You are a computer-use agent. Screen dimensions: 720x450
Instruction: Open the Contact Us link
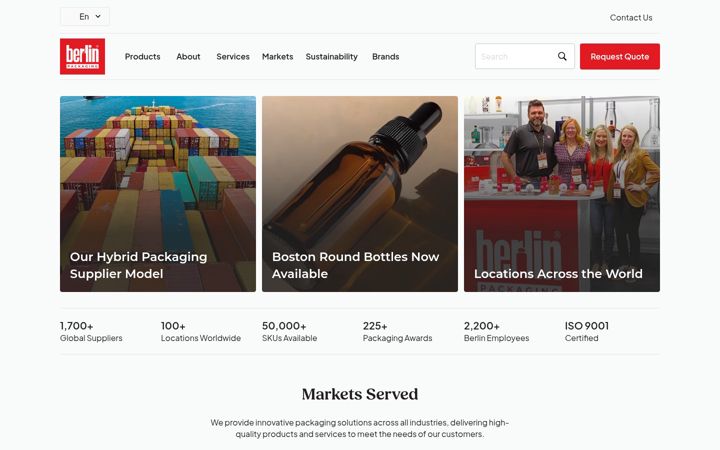(x=631, y=17)
